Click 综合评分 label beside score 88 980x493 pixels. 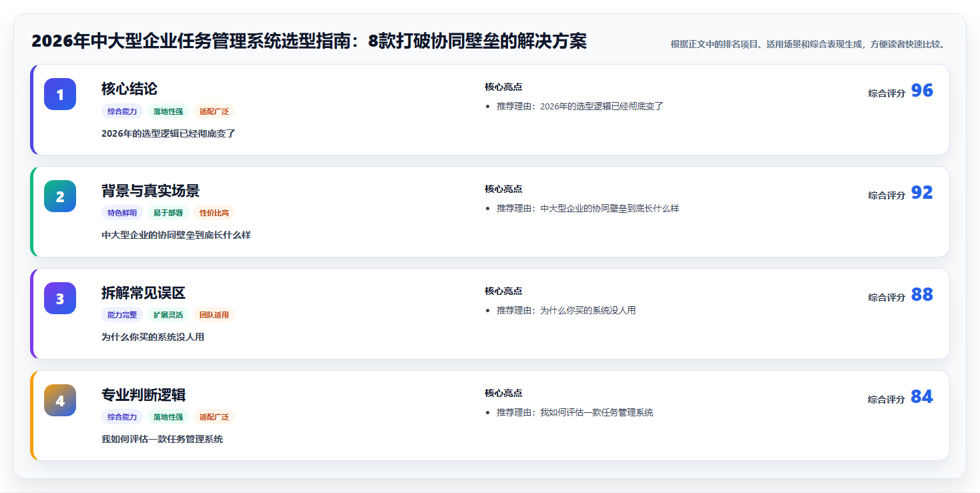pyautogui.click(x=887, y=298)
